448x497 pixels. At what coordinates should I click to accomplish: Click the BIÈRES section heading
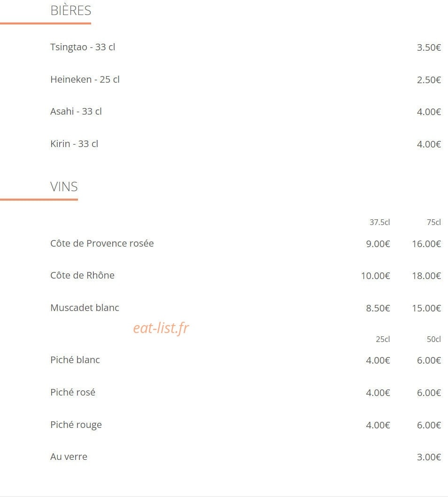(x=70, y=10)
